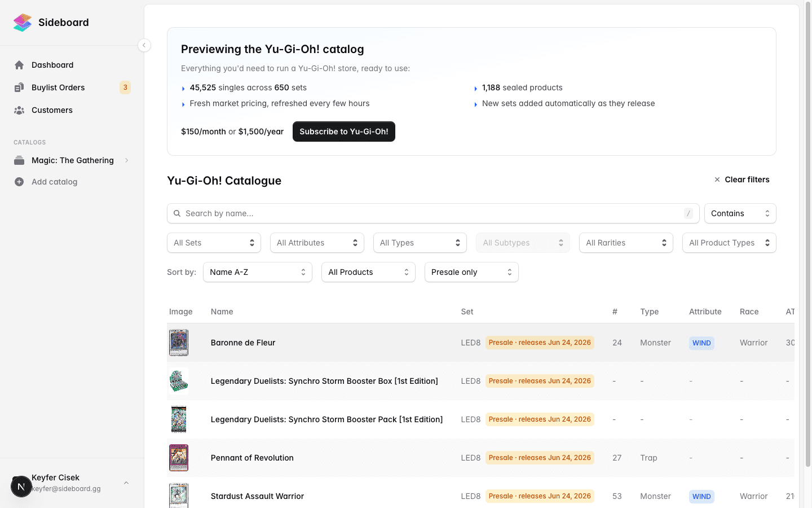Image resolution: width=812 pixels, height=508 pixels.
Task: Click the Baronne de Fleur card thumbnail
Action: (179, 343)
